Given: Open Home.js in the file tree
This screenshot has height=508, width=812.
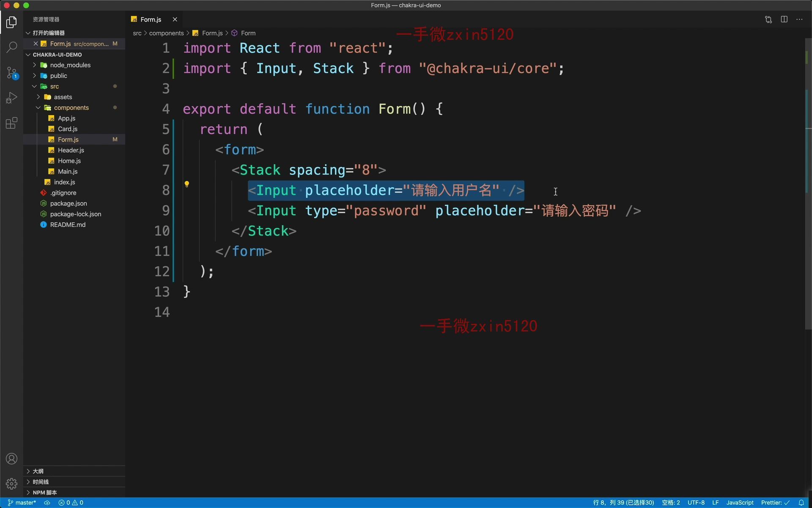Looking at the screenshot, I should [74, 161].
